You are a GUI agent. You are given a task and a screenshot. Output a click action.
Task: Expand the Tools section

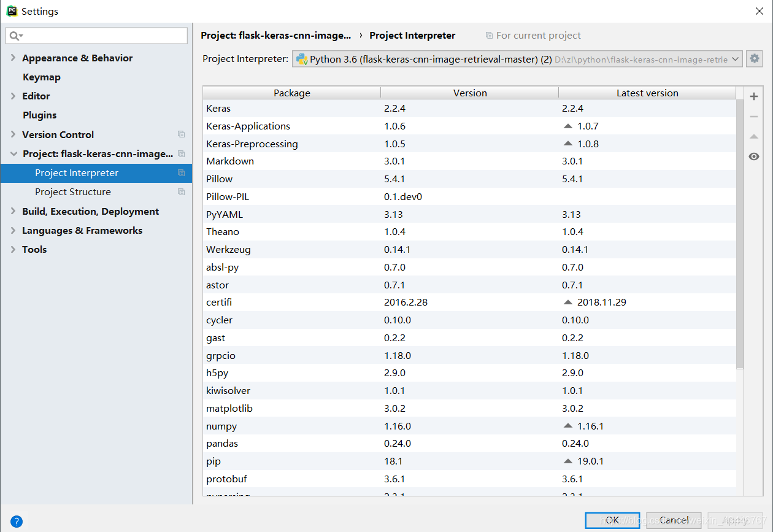tap(13, 249)
